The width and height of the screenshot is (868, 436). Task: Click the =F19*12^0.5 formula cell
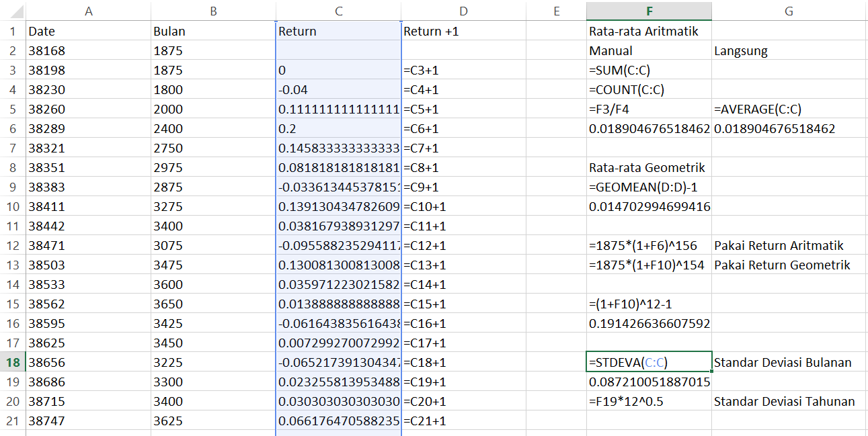[648, 402]
